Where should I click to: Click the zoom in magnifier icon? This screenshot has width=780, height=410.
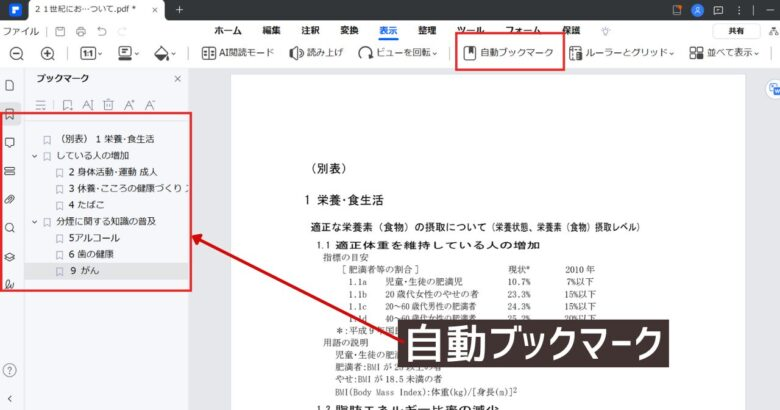click(x=47, y=53)
